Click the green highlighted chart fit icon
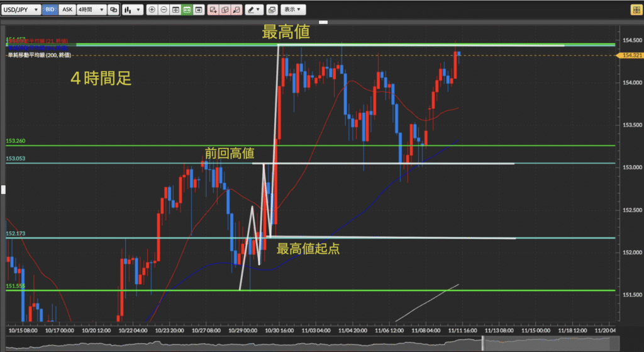 (x=187, y=10)
